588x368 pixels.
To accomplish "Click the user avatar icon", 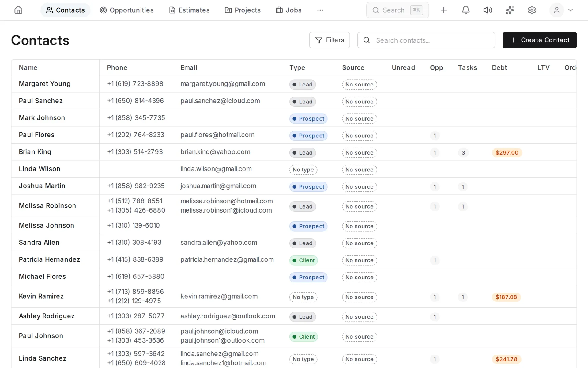I will [x=556, y=10].
